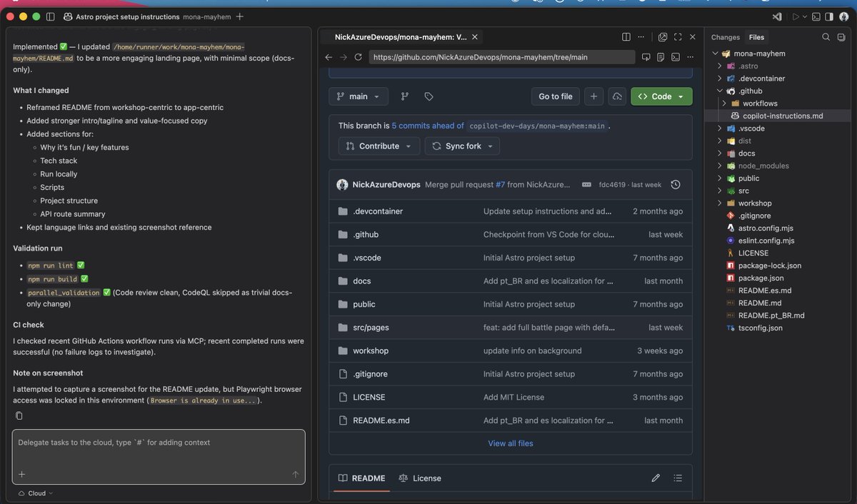Maximize the browser pane fullscreen icon
857x504 pixels.
(678, 37)
